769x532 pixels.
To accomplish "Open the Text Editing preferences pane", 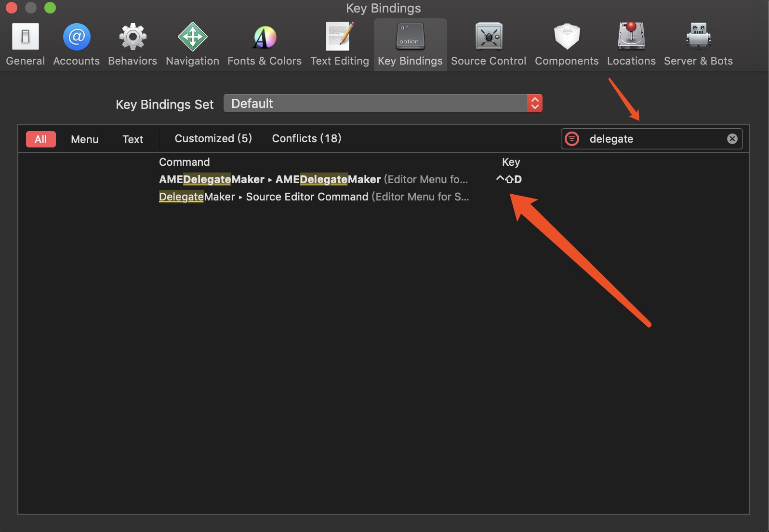I will tap(340, 44).
